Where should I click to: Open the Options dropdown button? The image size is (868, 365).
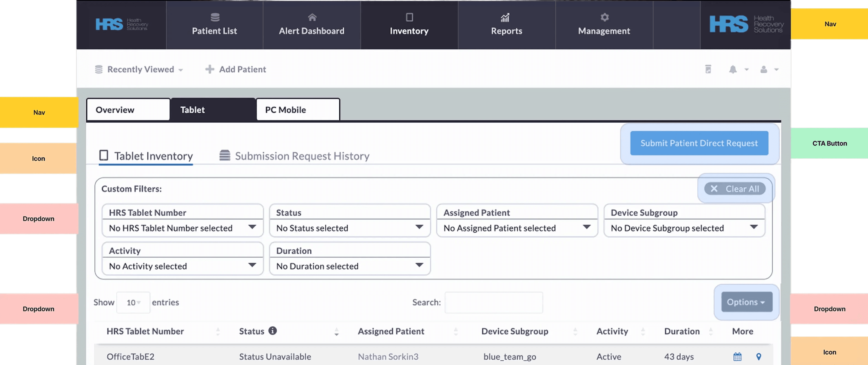point(746,302)
